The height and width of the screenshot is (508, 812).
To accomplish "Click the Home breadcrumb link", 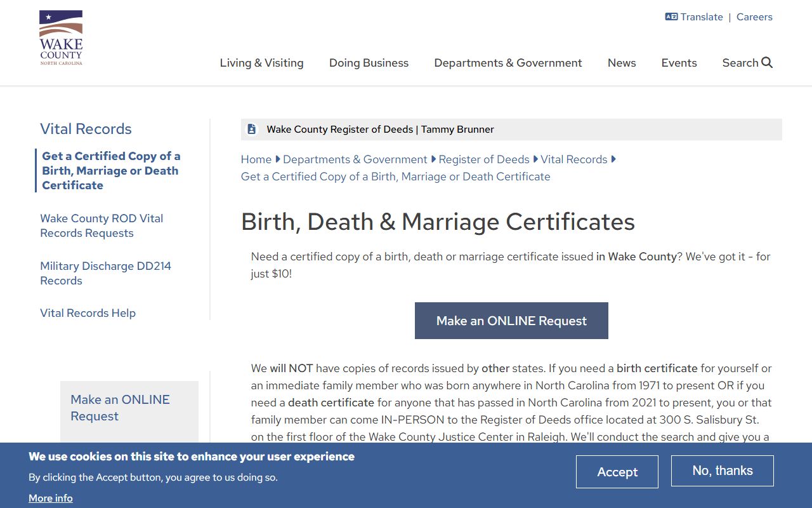I will point(256,159).
